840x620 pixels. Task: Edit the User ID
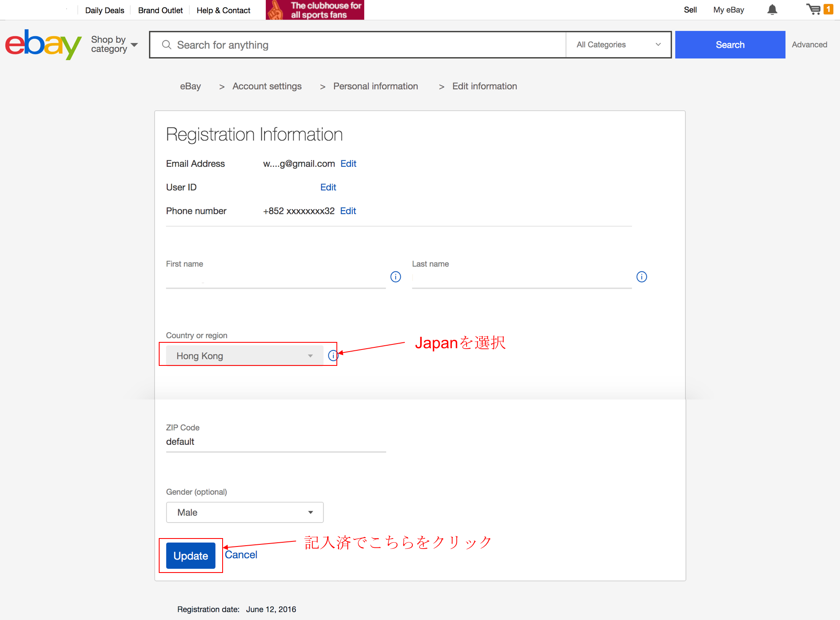(328, 187)
